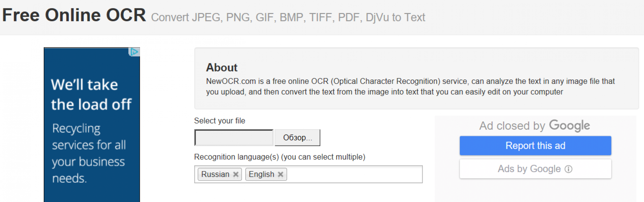Remove the Russian language tag

[236, 174]
